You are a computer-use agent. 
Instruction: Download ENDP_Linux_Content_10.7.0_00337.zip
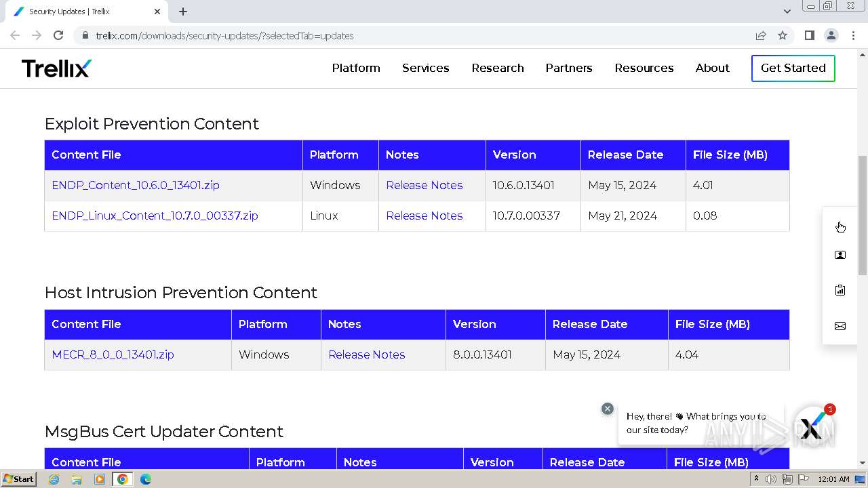[x=155, y=216]
